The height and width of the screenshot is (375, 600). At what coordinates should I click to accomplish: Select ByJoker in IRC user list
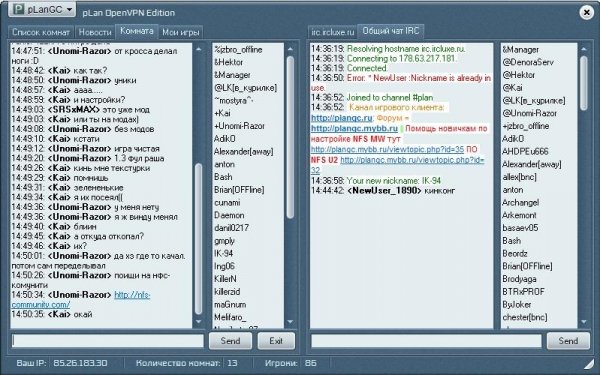(517, 305)
